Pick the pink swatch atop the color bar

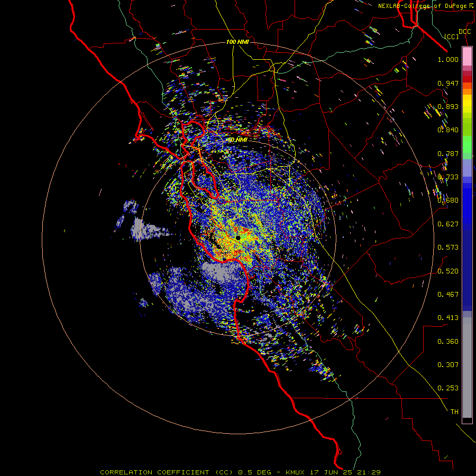(467, 56)
